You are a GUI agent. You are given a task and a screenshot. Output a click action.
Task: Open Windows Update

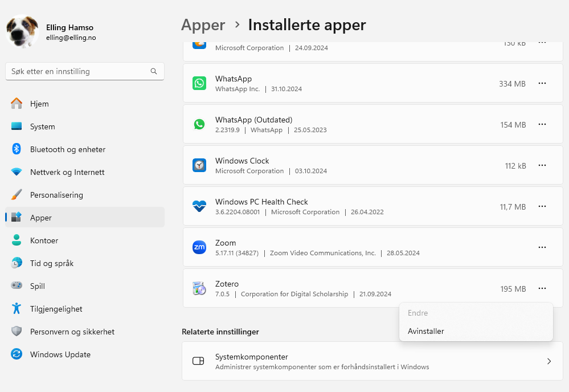pos(85,354)
